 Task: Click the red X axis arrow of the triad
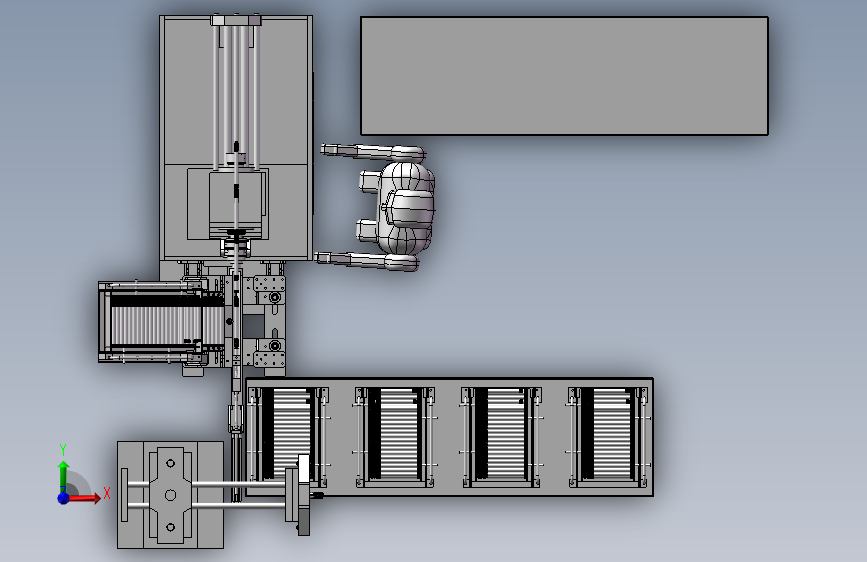pyautogui.click(x=84, y=498)
